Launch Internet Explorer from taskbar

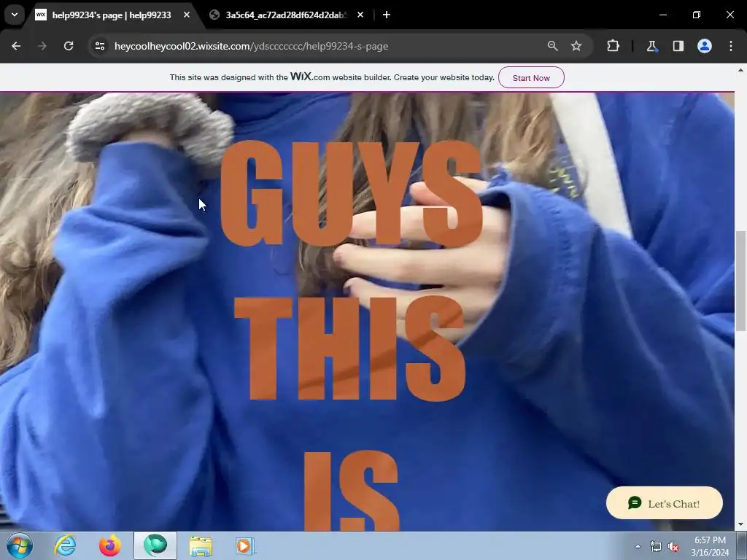65,545
